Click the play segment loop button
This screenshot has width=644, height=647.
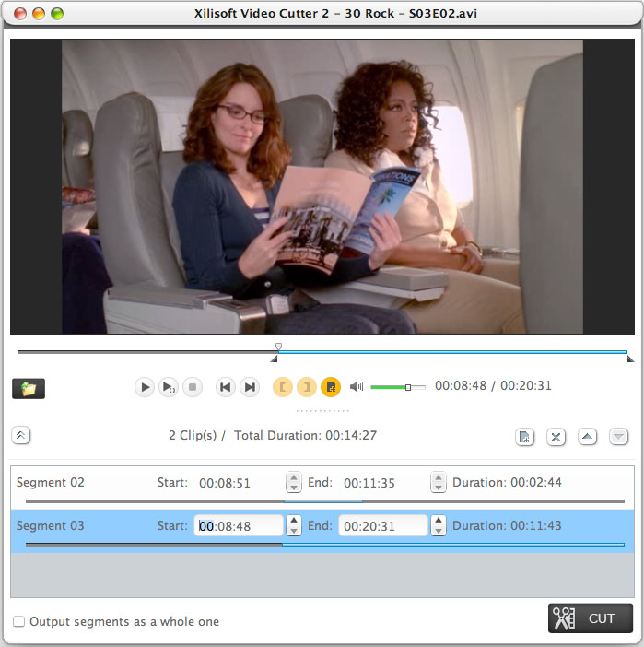tap(169, 387)
